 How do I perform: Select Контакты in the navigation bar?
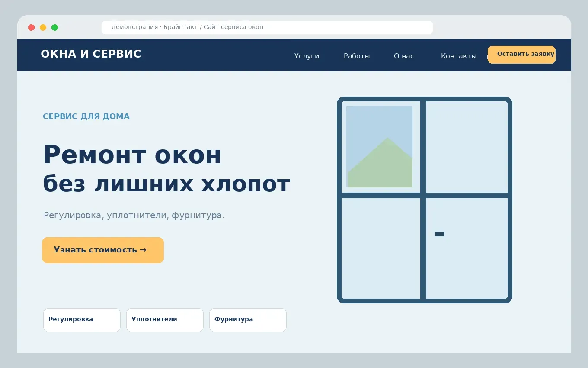pos(459,56)
